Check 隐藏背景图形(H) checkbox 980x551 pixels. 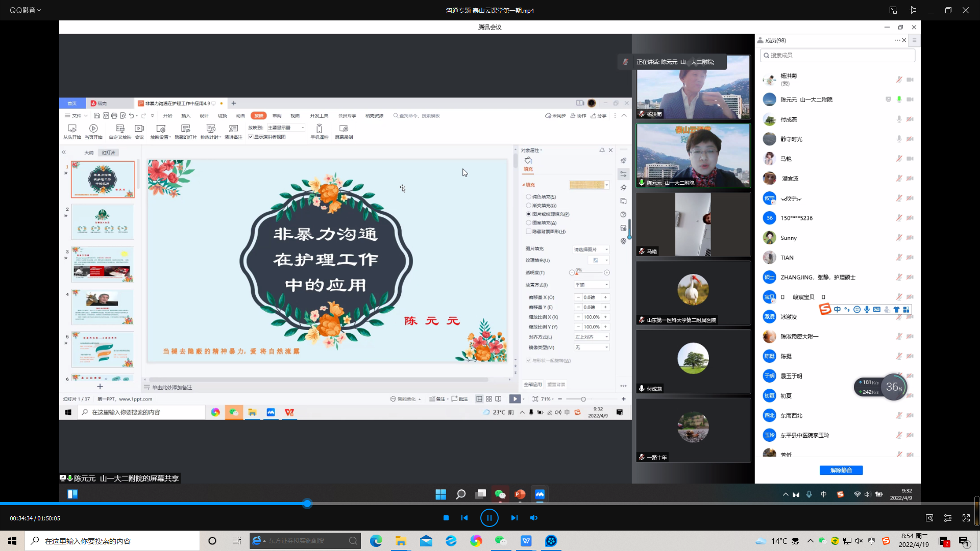point(529,232)
